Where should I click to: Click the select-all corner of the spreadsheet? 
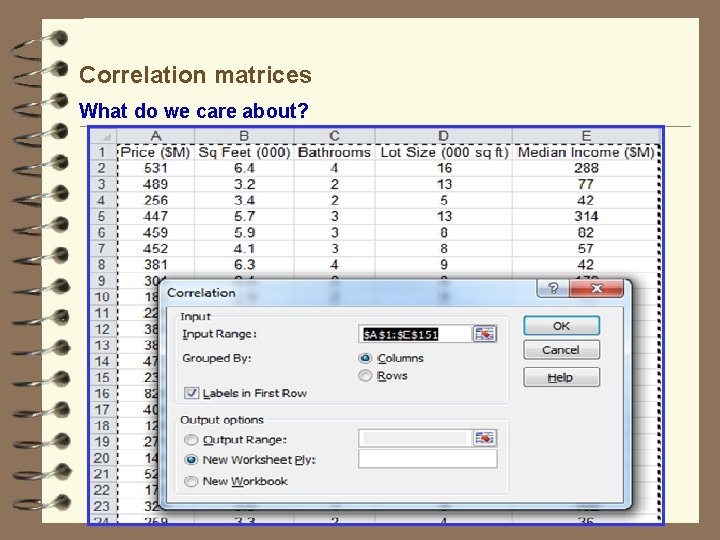[103, 136]
